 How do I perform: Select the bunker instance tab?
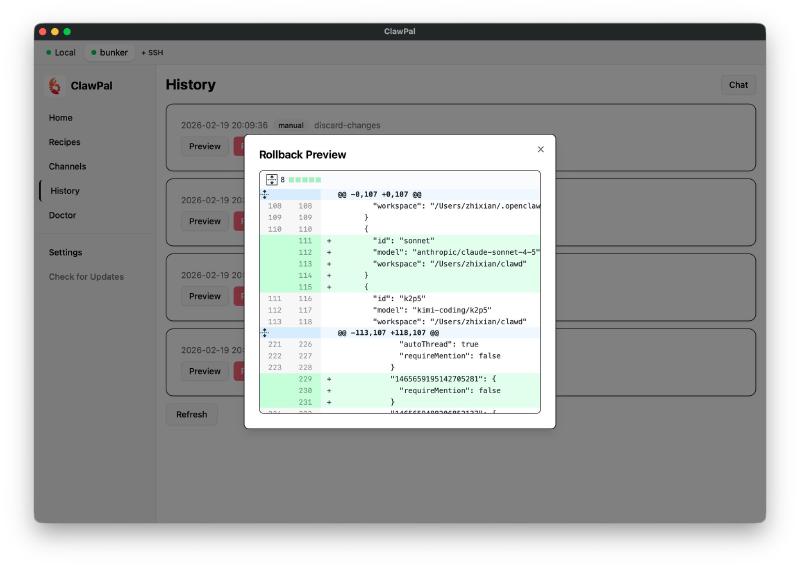(109, 52)
